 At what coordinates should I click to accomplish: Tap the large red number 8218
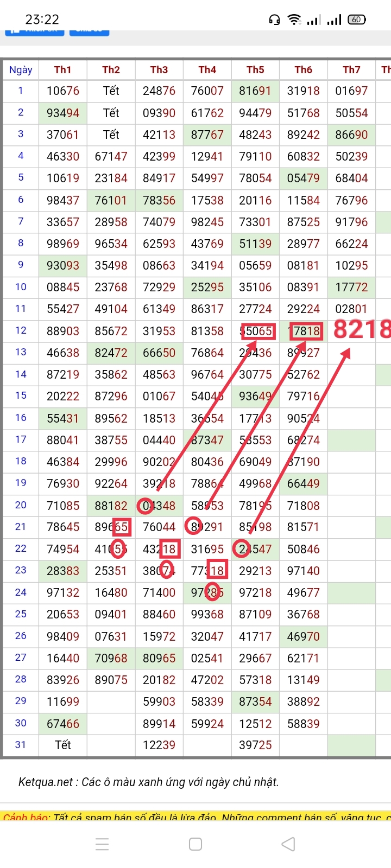(x=362, y=329)
